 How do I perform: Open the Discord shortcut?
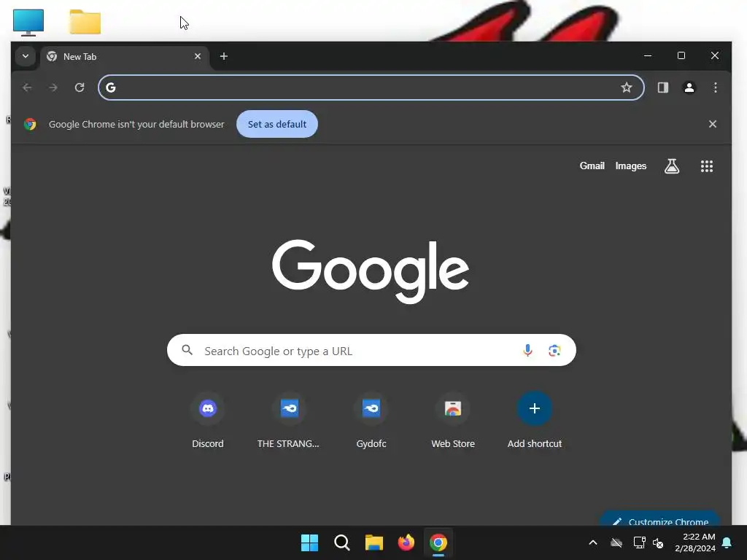tap(208, 420)
